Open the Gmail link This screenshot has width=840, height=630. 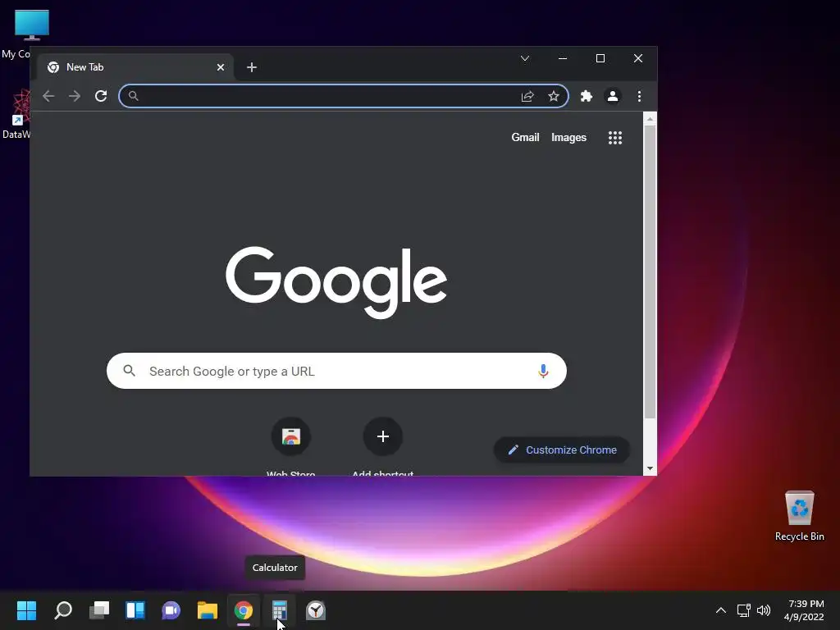point(525,138)
